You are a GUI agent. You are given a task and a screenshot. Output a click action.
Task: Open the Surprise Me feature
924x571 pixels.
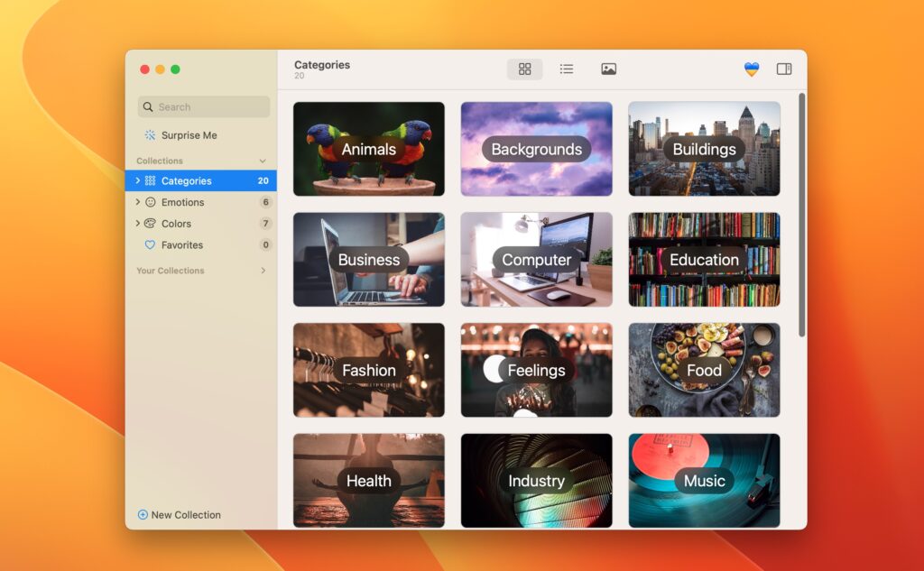(x=189, y=134)
